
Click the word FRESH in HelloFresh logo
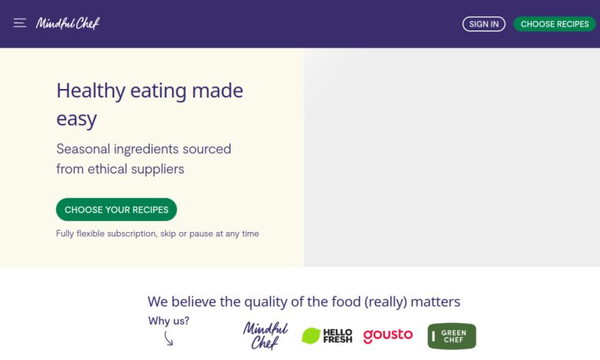coord(338,340)
